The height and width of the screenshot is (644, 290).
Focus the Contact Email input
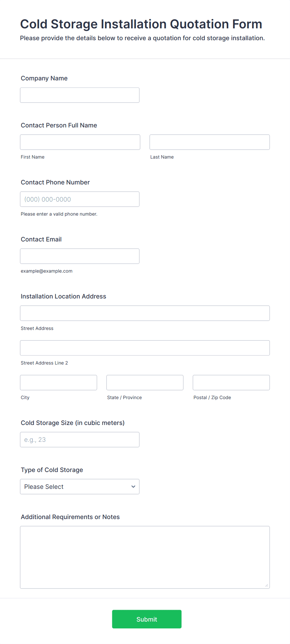point(80,256)
